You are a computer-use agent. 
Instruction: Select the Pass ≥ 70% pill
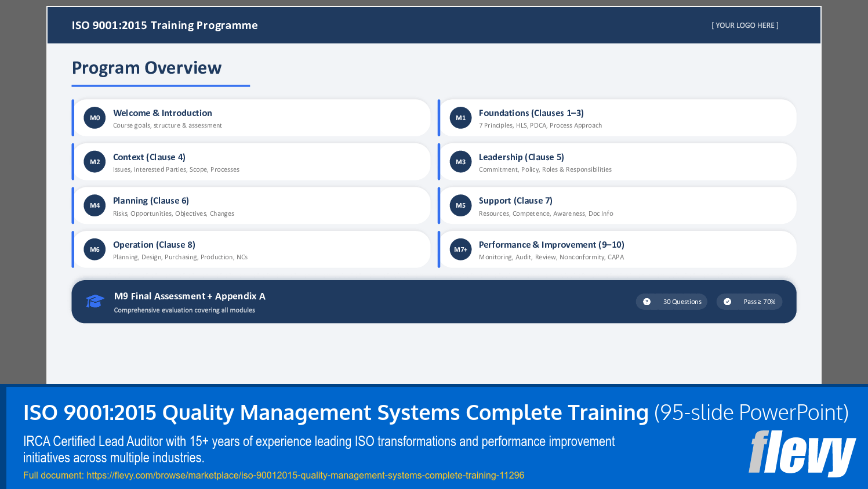[749, 301]
